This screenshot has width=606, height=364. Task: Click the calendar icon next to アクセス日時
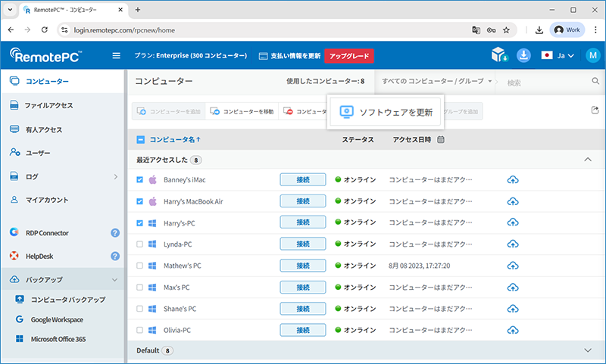coord(441,139)
